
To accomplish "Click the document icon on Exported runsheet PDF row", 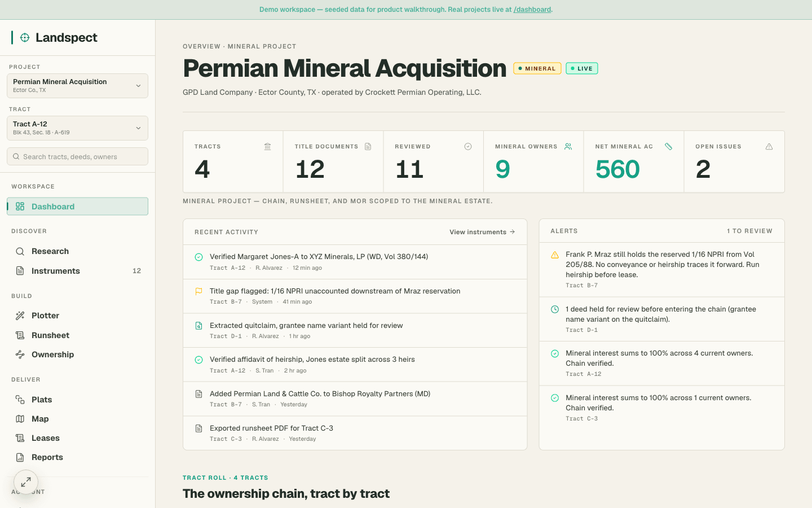I will (198, 428).
